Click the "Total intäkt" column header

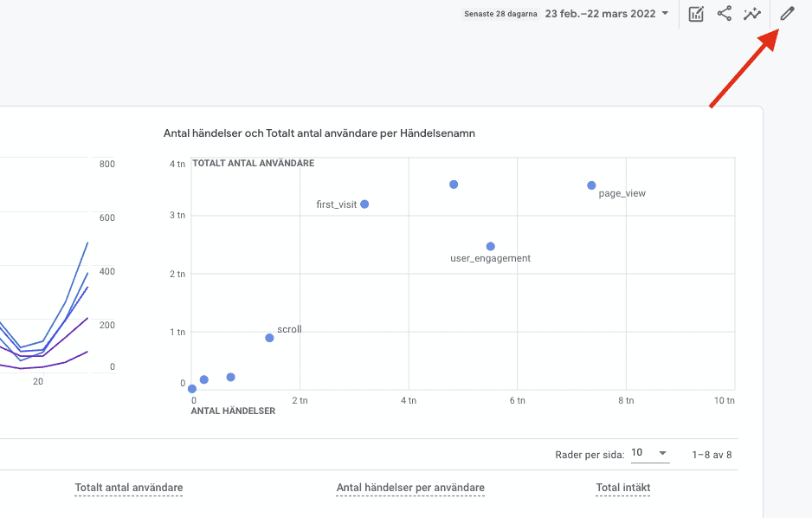tap(622, 488)
